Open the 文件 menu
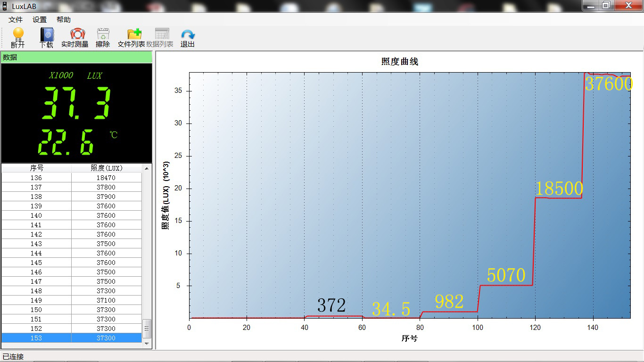This screenshot has width=644, height=362. point(16,20)
